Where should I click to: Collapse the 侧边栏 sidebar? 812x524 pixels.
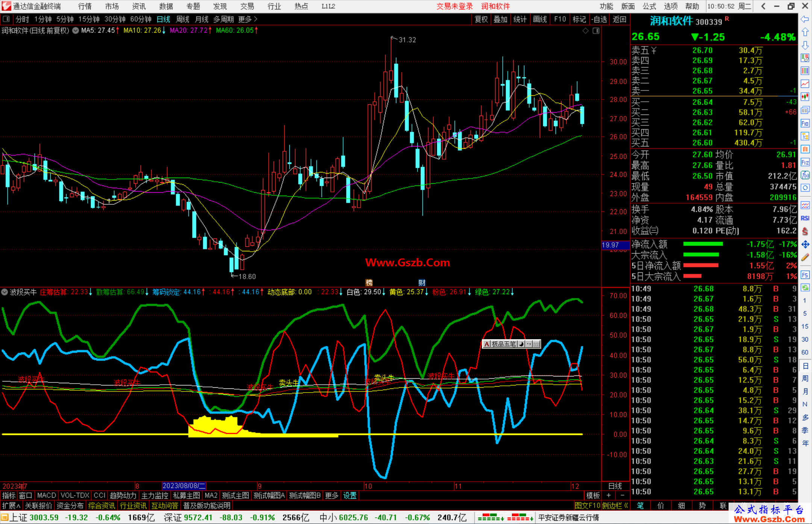616,506
